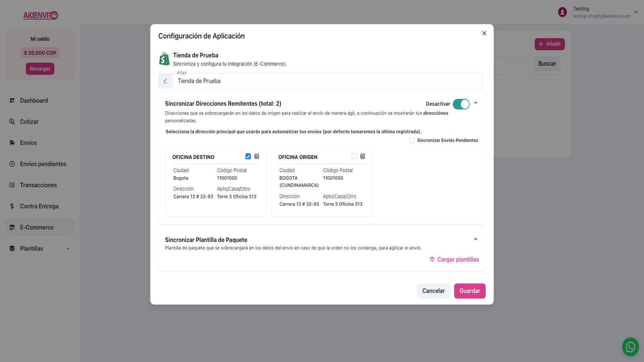Open Cotizar using the magnifier-dollar icon

(12, 121)
